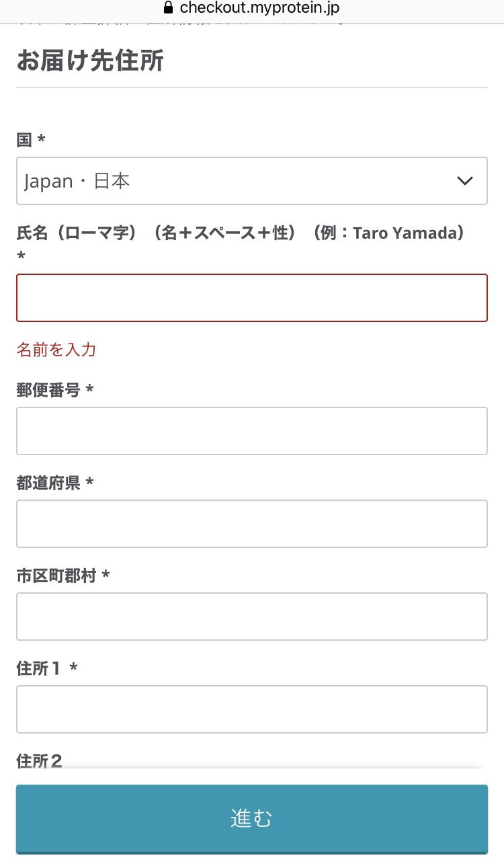The height and width of the screenshot is (868, 504).
Task: Tap the お届け先住所 section heading
Action: (x=90, y=61)
